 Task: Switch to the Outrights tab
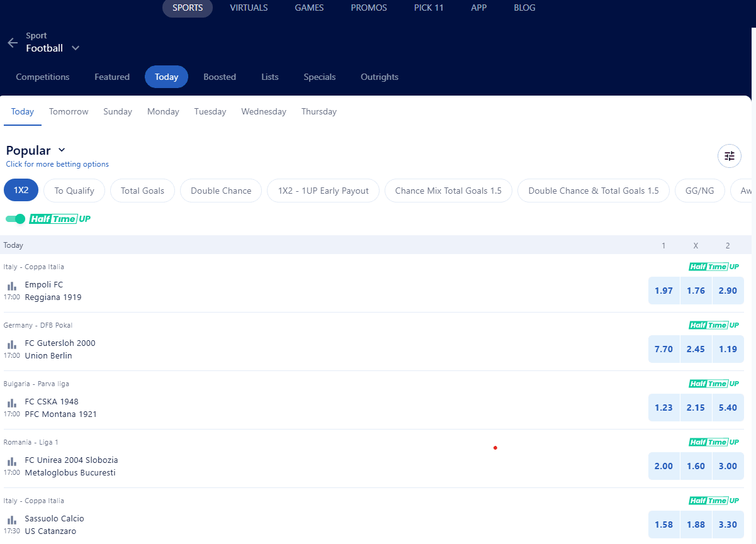point(380,77)
